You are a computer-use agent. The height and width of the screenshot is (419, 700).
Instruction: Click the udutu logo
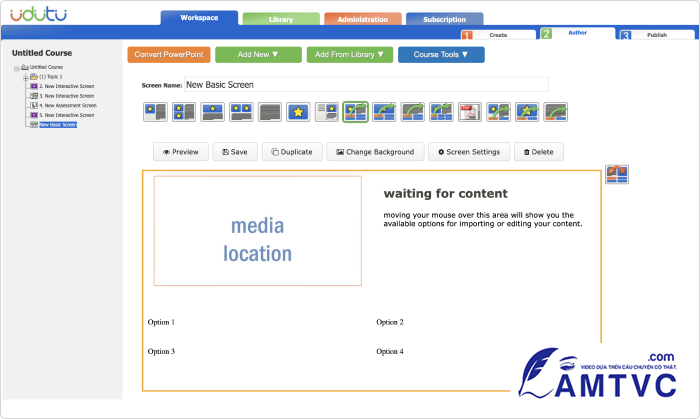pos(38,15)
